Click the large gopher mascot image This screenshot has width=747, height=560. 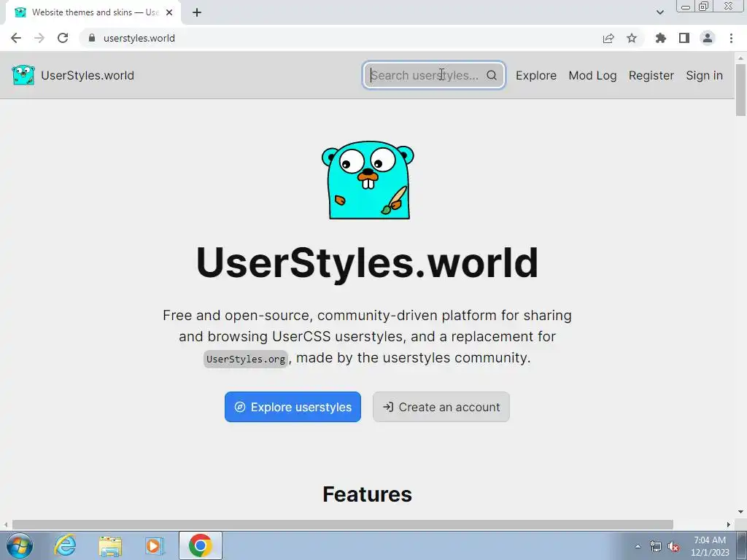368,180
